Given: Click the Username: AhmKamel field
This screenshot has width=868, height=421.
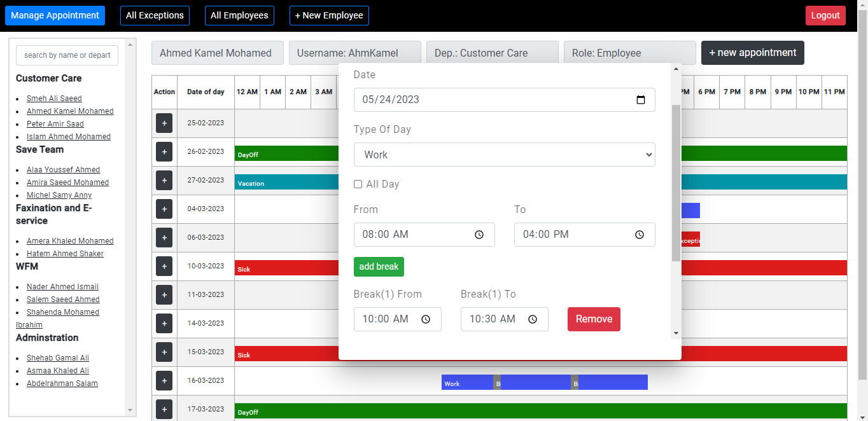Looking at the screenshot, I should (x=355, y=53).
